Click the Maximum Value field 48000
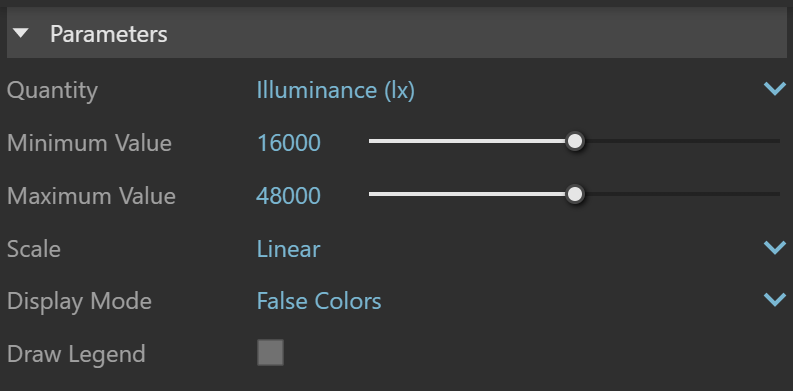 (x=288, y=196)
